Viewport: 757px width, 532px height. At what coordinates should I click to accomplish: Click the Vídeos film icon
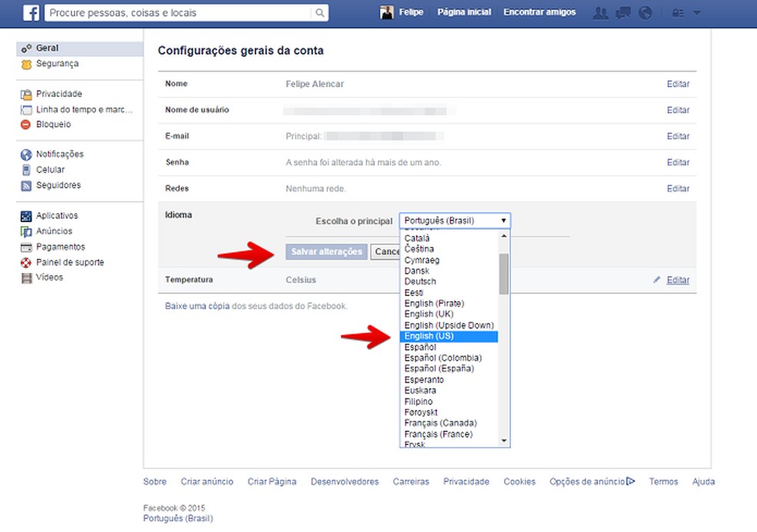point(26,278)
